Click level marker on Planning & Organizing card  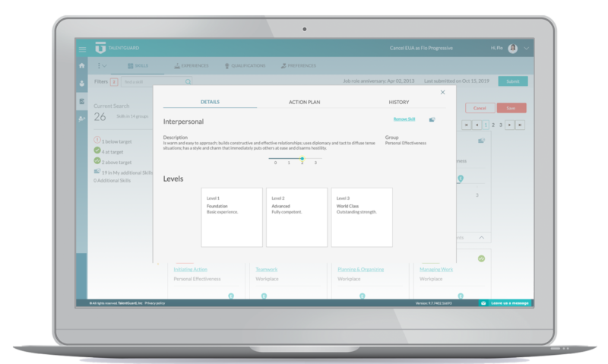click(363, 296)
